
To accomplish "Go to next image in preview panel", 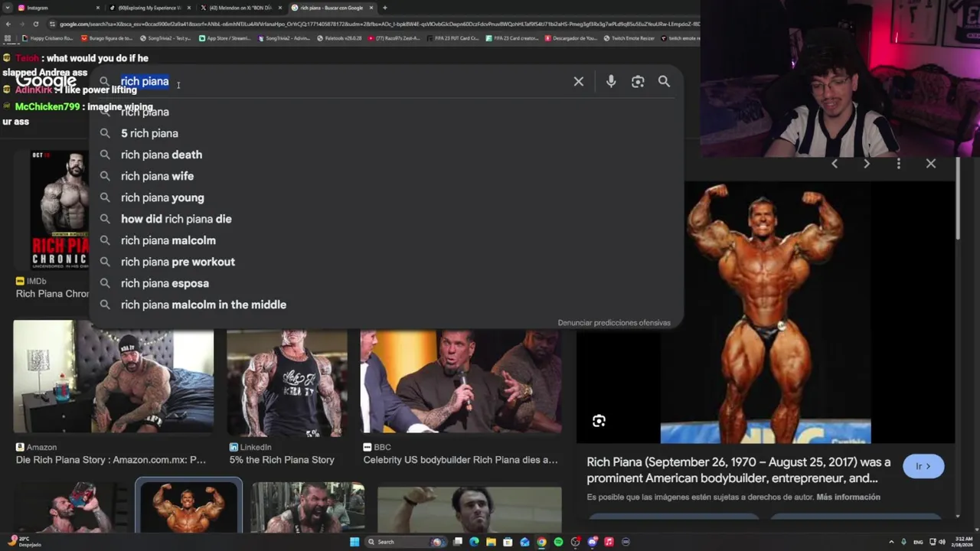I will pos(867,164).
